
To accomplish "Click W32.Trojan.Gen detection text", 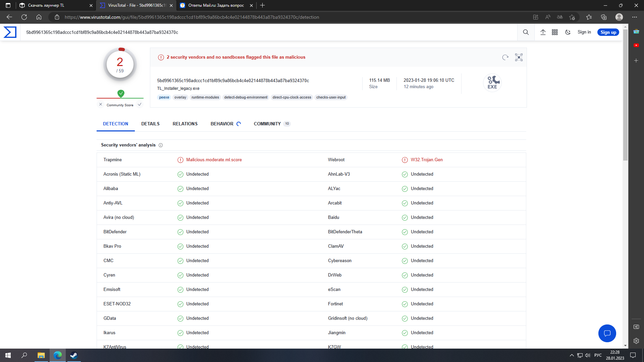I will click(427, 160).
